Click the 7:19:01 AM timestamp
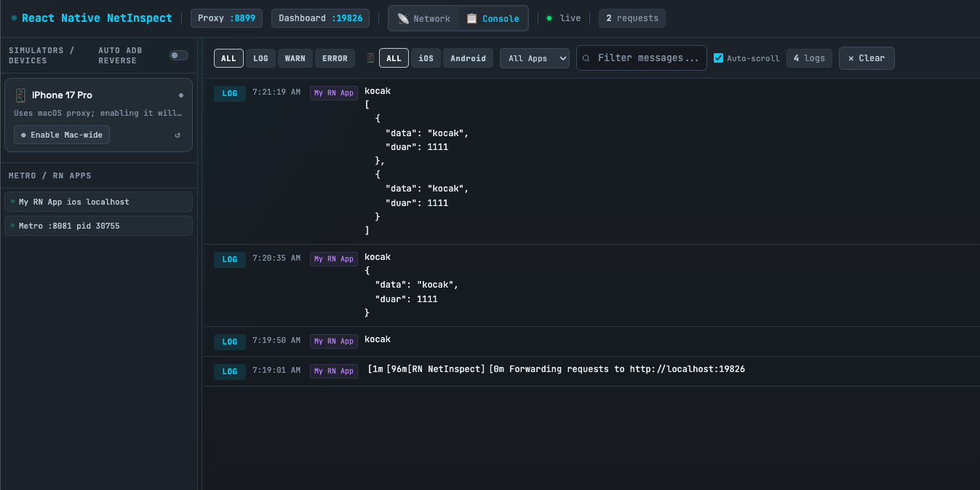Screen dimensions: 980x490 pyautogui.click(x=276, y=371)
